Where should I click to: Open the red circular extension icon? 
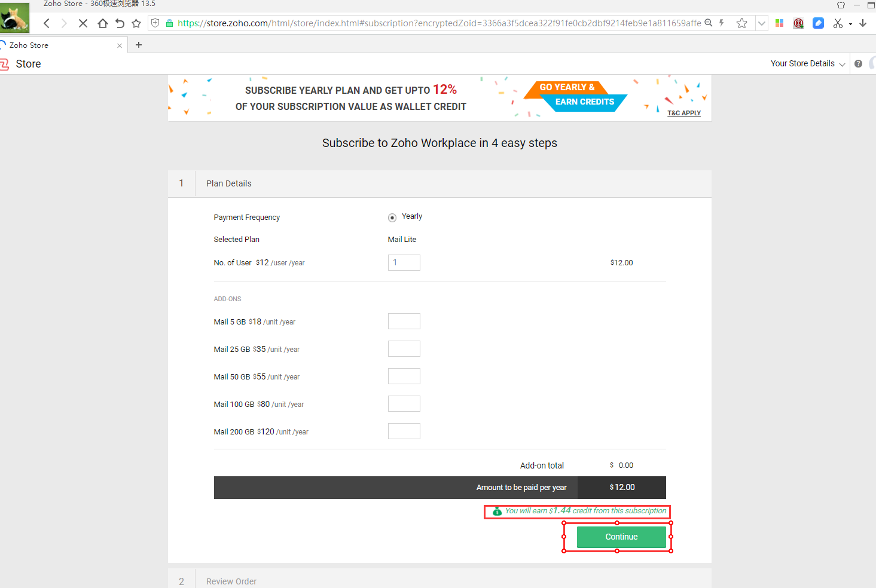click(798, 23)
